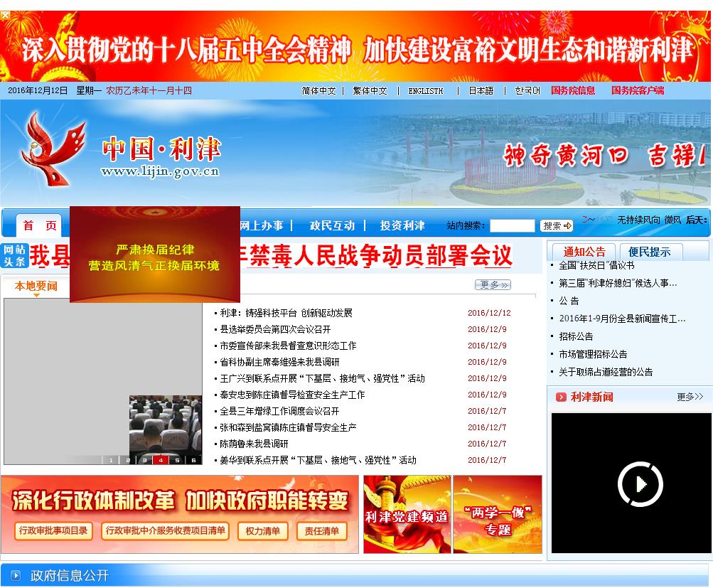
Task: Open the 投资利津 menu item
Action: click(x=402, y=225)
